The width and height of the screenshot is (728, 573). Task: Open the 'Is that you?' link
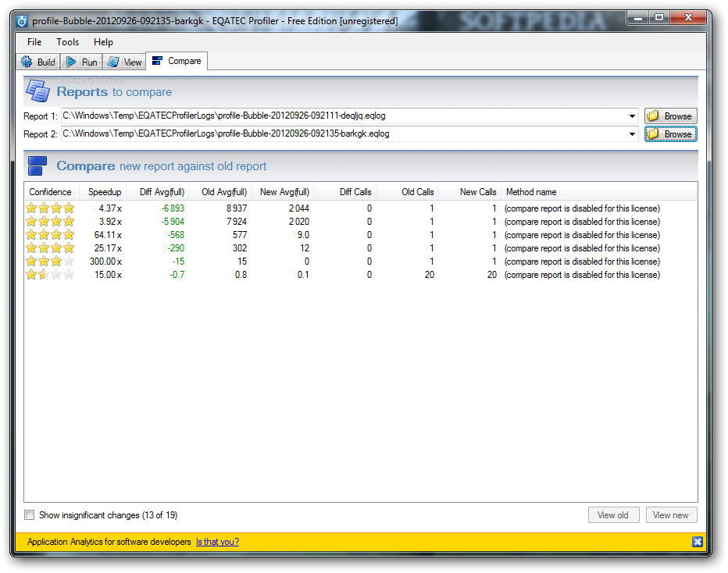pyautogui.click(x=217, y=542)
